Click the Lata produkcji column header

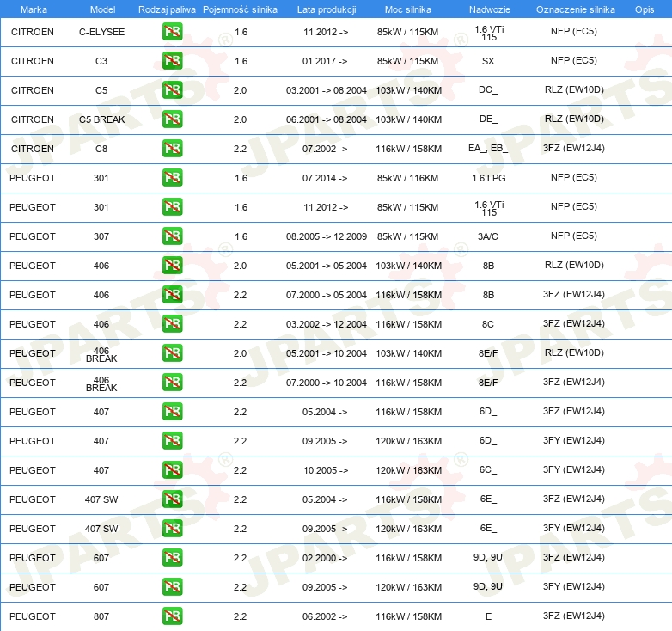click(x=327, y=9)
